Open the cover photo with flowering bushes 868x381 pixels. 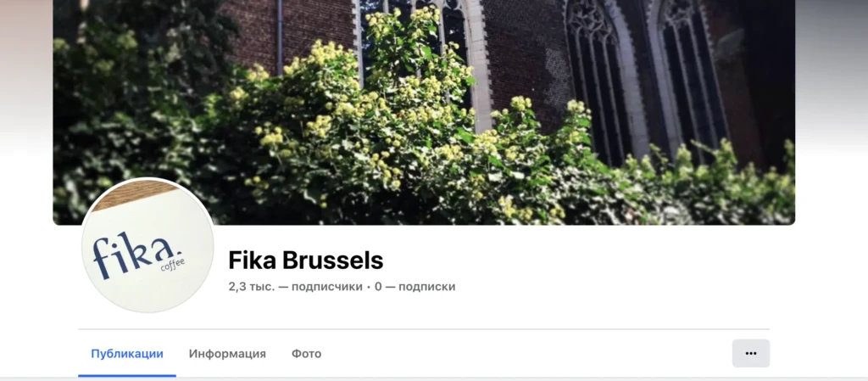pos(424,112)
